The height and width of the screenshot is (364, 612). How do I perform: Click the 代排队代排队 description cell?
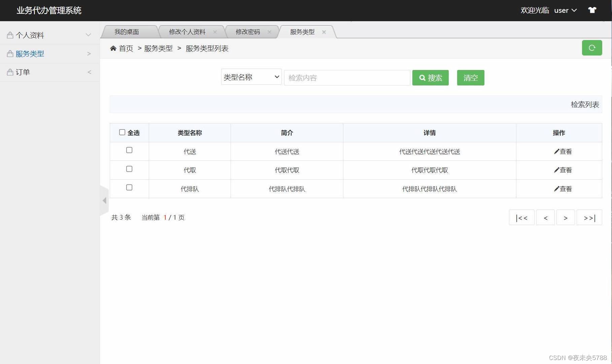(287, 189)
